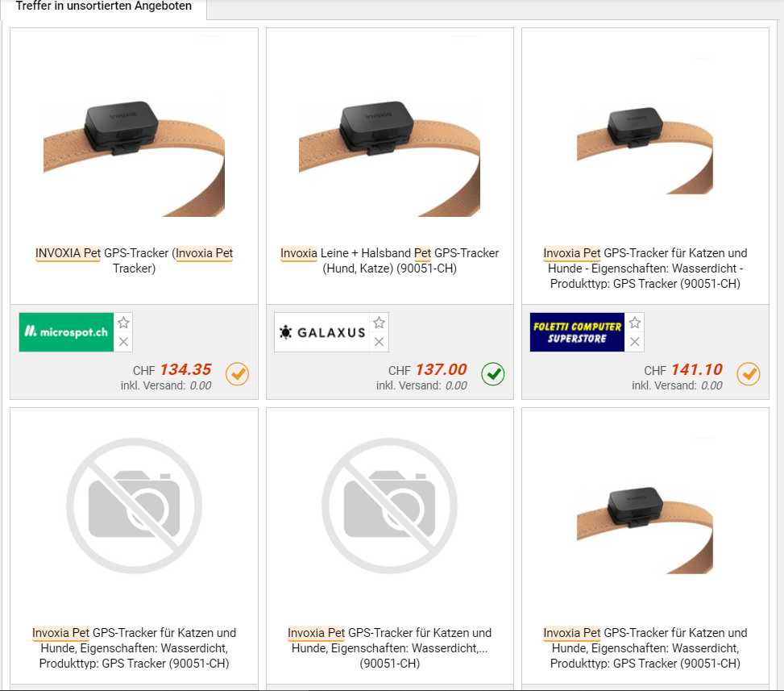Star the Foletti Computer Superstore shop
The width and height of the screenshot is (784, 691).
634,323
